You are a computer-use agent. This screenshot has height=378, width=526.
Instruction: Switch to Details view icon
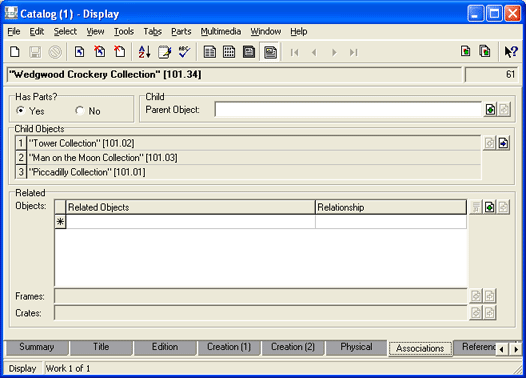click(x=210, y=52)
